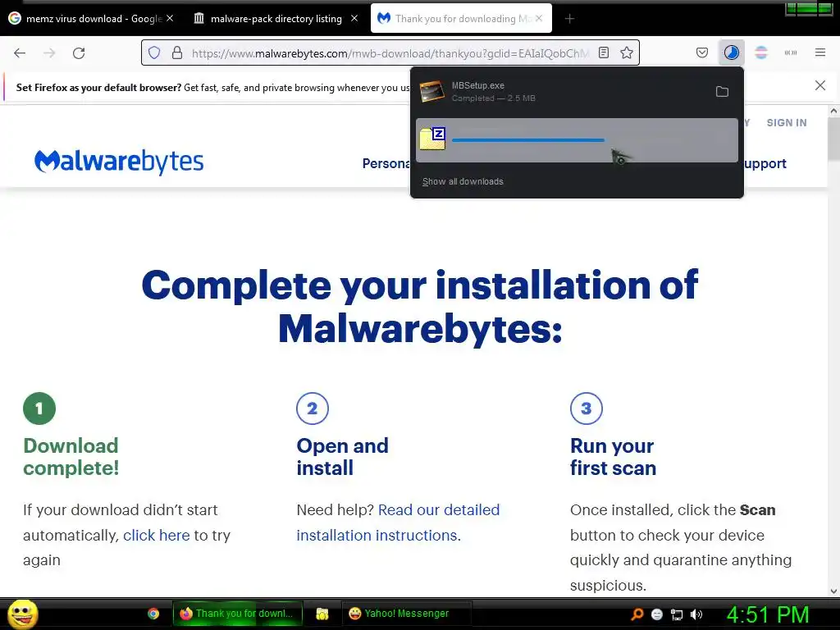This screenshot has width=840, height=630.
Task: Open the Support navigation menu item
Action: point(765,164)
